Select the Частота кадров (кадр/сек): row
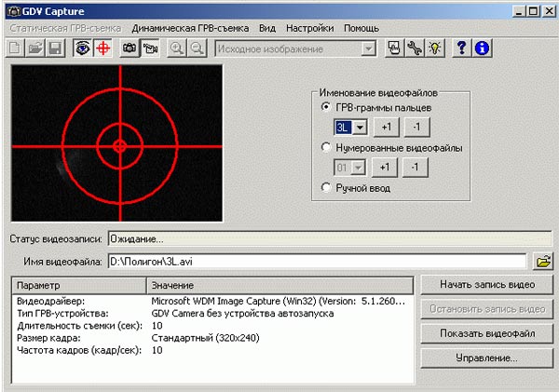 (212, 350)
